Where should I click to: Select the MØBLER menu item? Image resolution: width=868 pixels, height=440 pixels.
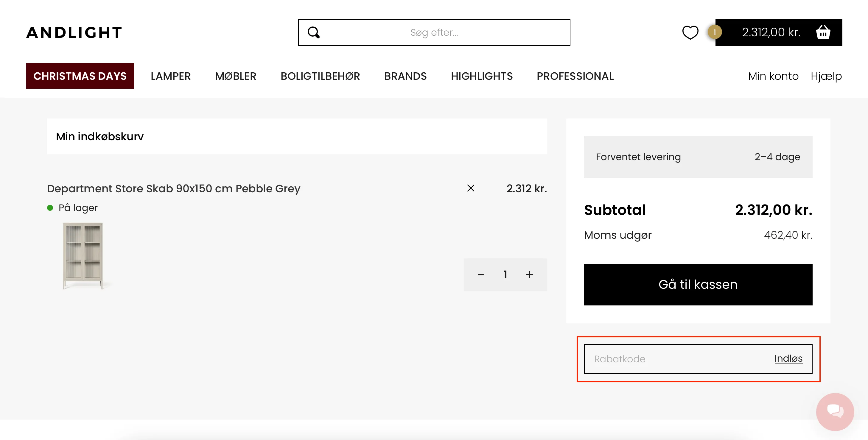point(236,76)
